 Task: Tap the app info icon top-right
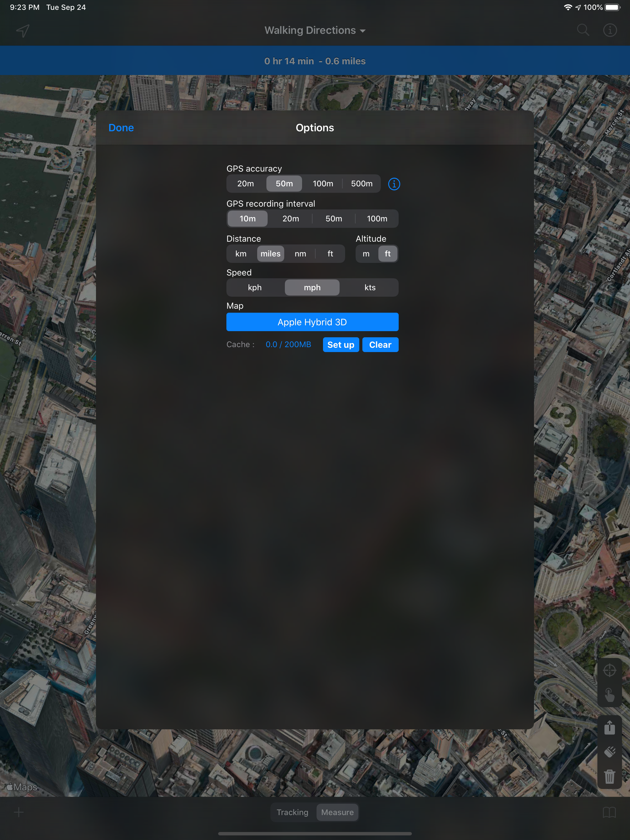coord(610,30)
